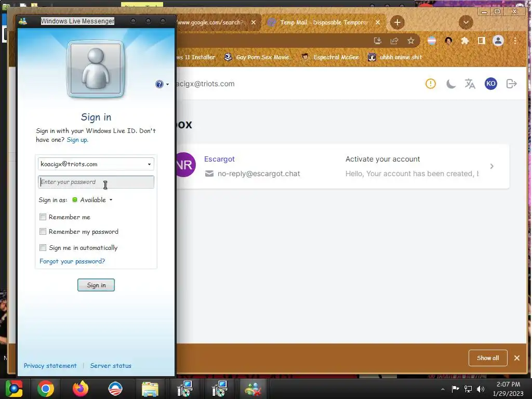Open the Chrome tab search chevron
532x399 pixels.
(466, 22)
